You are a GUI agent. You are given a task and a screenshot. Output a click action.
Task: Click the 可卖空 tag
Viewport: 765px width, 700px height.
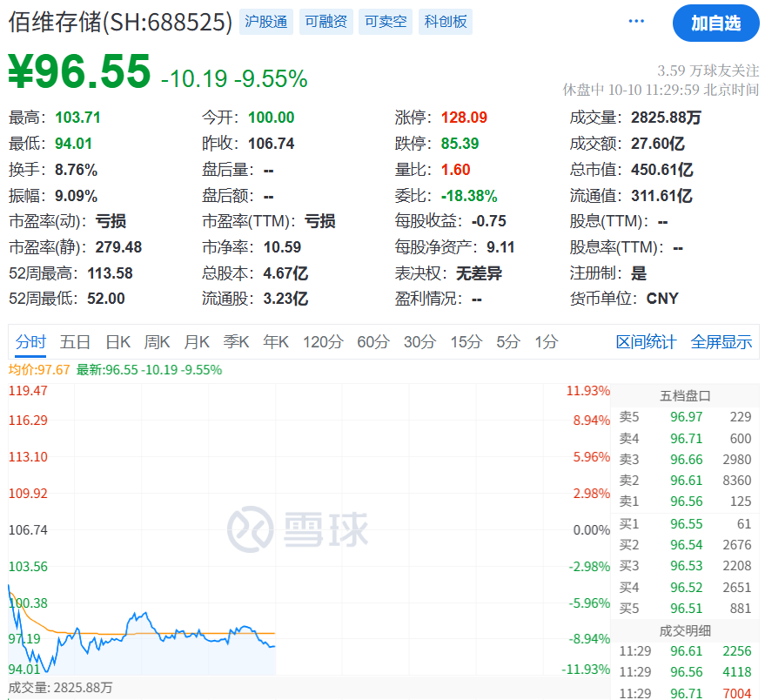pos(386,22)
